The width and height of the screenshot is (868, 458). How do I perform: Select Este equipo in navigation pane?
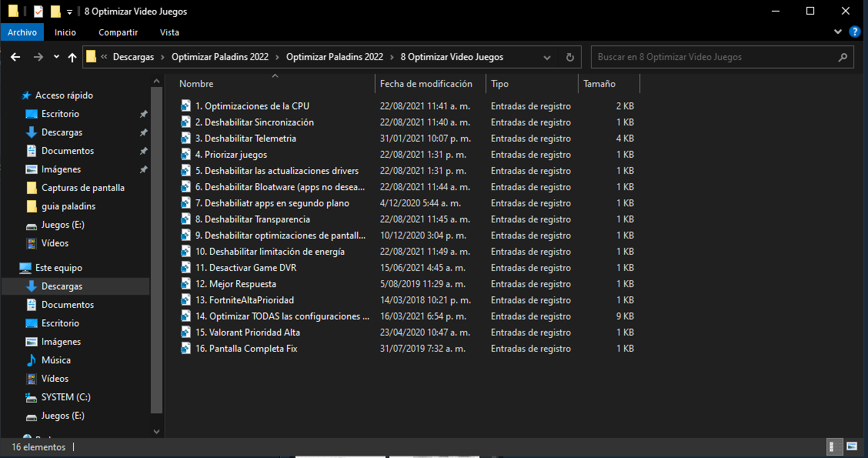pyautogui.click(x=58, y=268)
